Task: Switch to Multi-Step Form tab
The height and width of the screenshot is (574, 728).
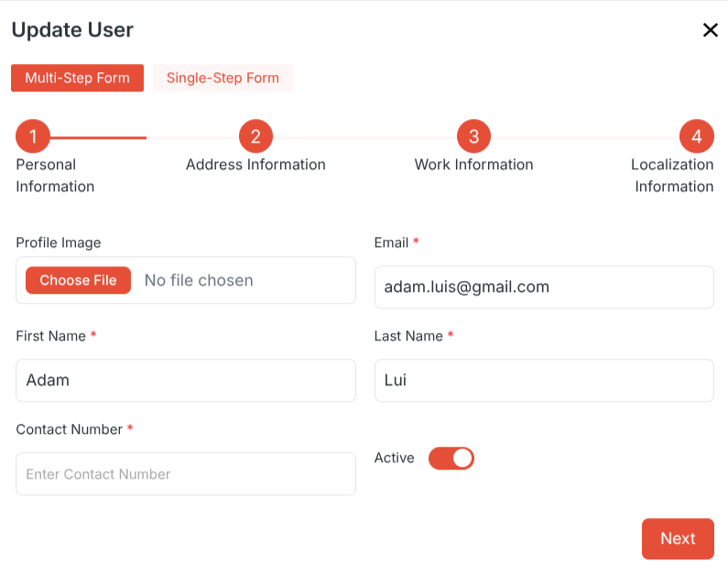Action: (77, 78)
